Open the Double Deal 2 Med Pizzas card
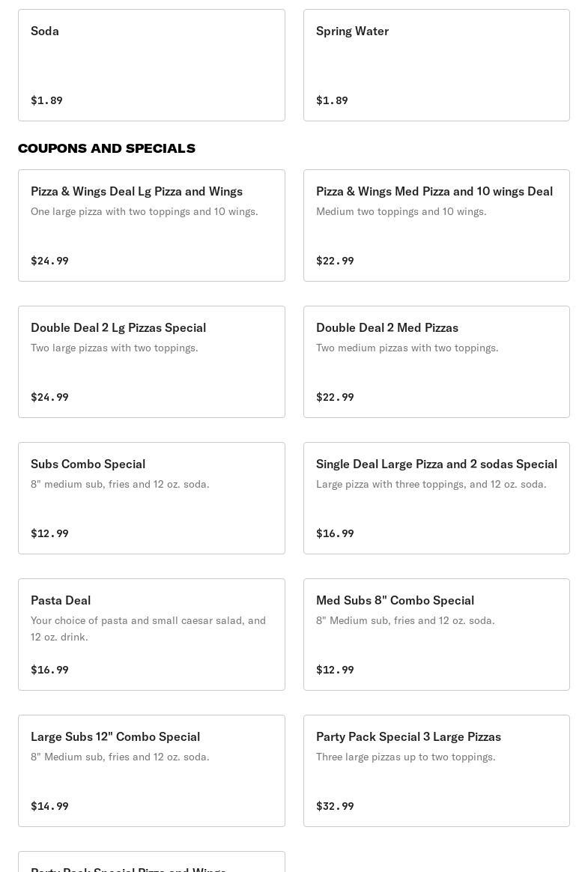588x872 pixels. tap(436, 362)
